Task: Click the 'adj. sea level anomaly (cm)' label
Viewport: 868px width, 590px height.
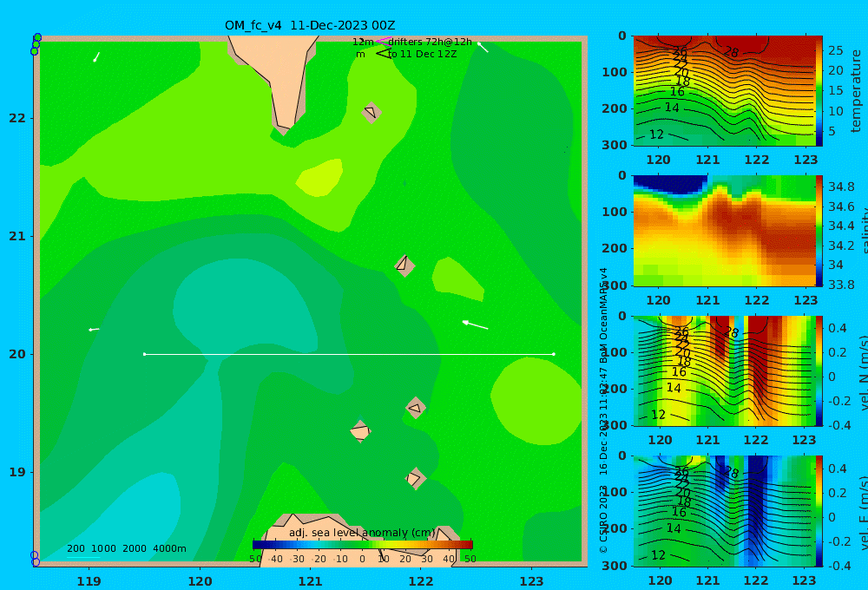Action: coord(362,533)
